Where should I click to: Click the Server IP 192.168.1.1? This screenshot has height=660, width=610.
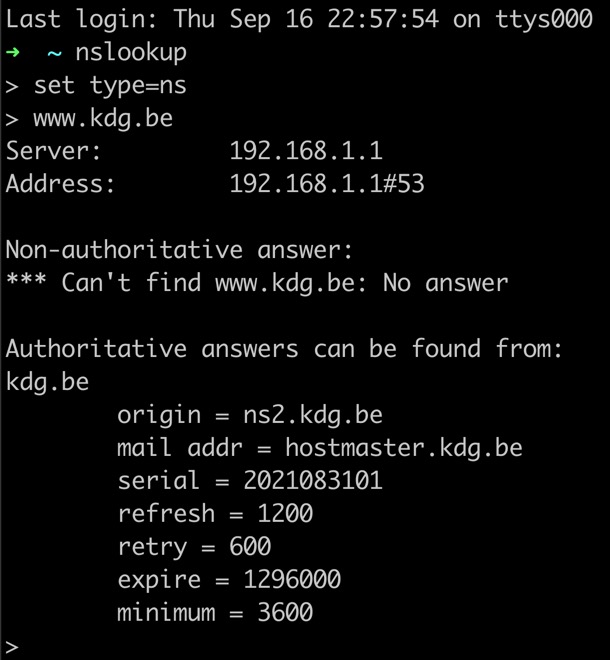pos(306,150)
